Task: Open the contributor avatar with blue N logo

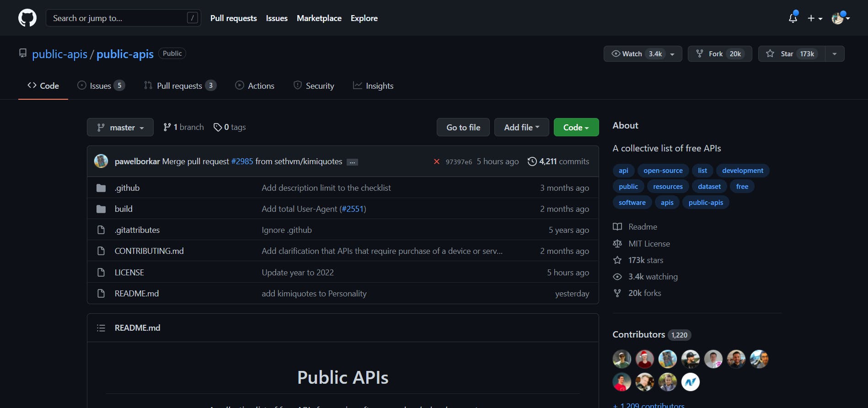Action: point(691,382)
